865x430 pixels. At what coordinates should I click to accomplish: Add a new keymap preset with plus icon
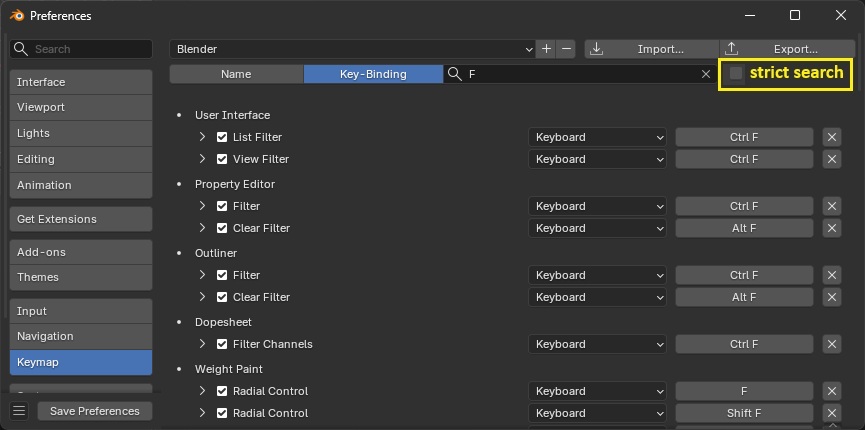(546, 49)
